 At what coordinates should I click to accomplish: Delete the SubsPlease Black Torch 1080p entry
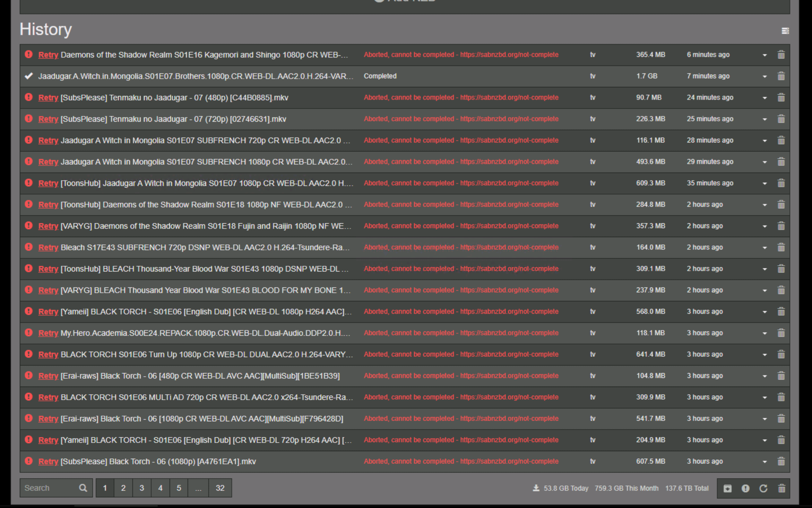pos(781,462)
